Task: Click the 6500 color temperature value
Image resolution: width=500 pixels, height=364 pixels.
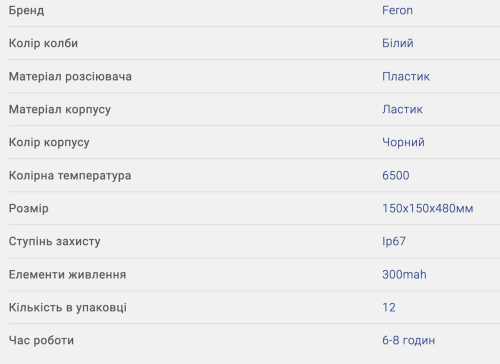Action: click(x=396, y=175)
